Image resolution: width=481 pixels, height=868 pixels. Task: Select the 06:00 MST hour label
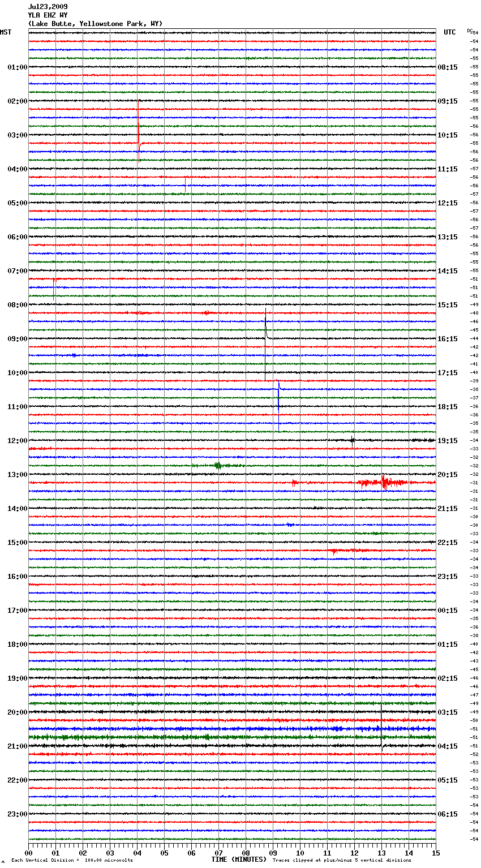coord(18,237)
